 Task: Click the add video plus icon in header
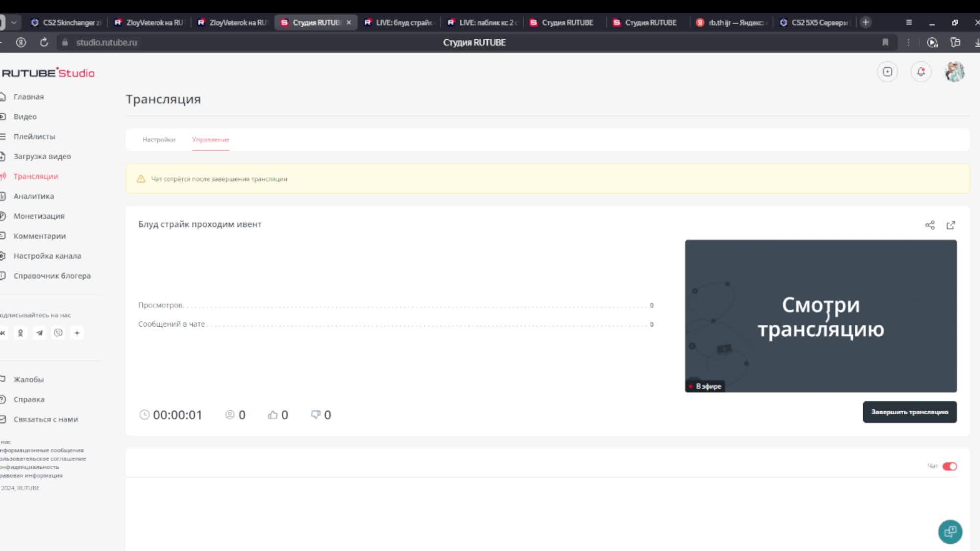[x=888, y=72]
